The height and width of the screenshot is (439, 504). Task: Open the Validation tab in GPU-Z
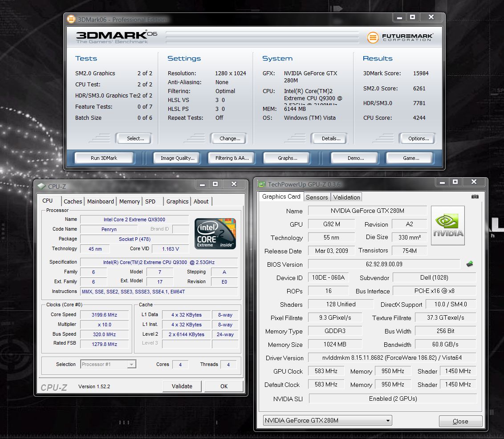tap(346, 197)
